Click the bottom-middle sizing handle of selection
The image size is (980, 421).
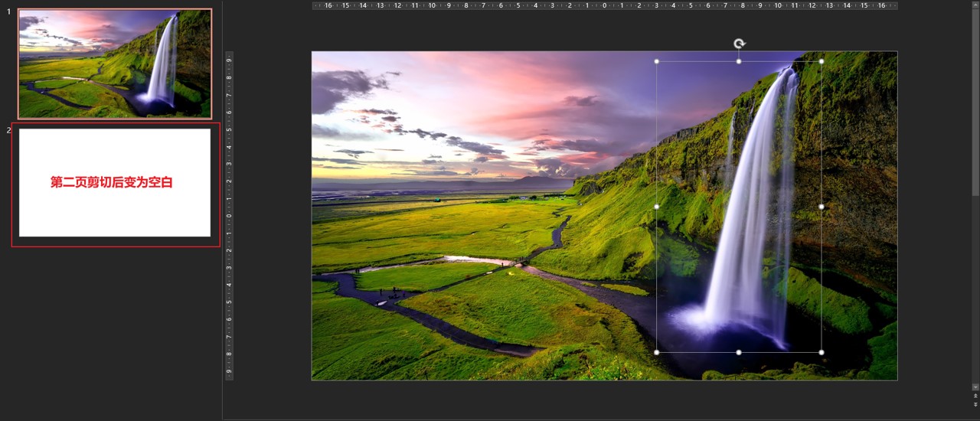pyautogui.click(x=739, y=352)
